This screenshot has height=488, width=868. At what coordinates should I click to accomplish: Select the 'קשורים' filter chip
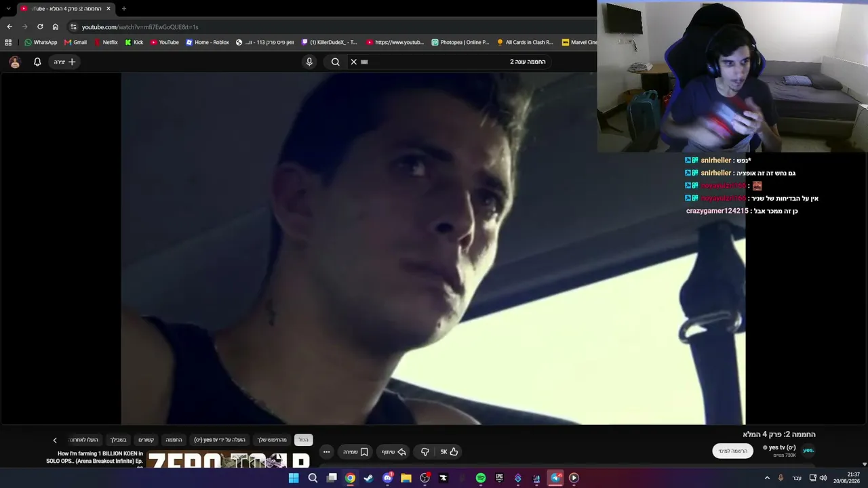[x=146, y=440]
